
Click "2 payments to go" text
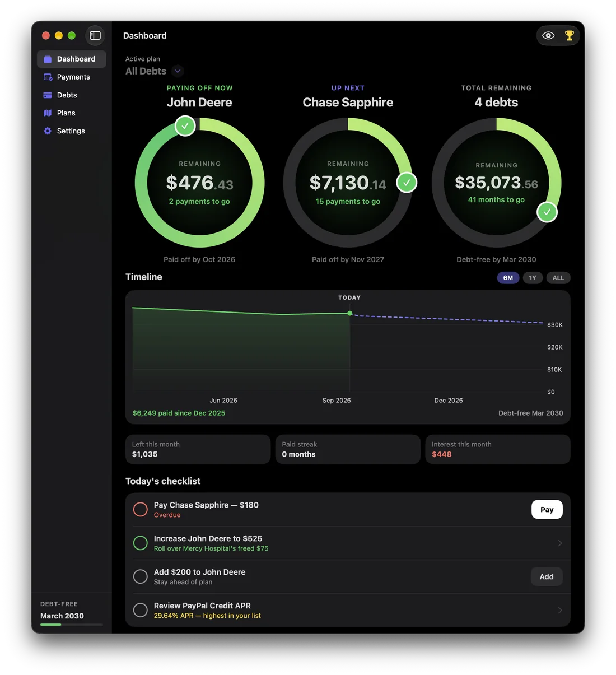tap(199, 201)
